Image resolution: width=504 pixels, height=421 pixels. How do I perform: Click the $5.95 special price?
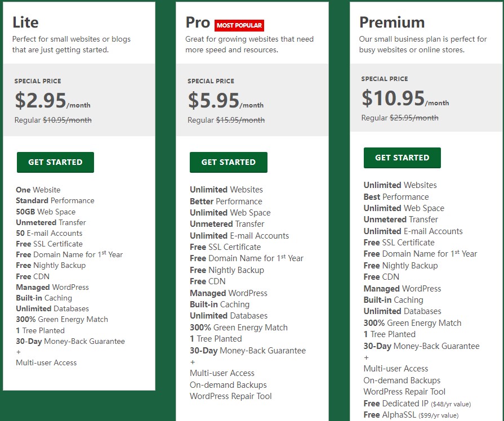point(214,100)
